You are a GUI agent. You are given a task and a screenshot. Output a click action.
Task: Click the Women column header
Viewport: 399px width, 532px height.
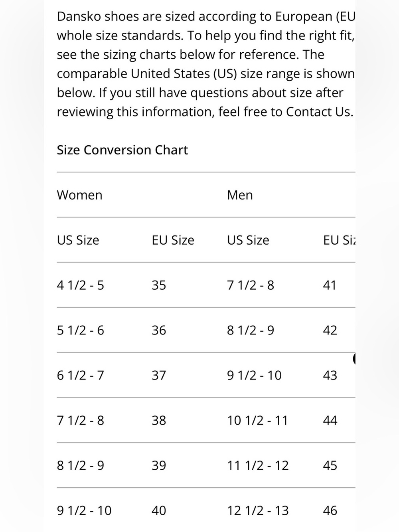click(x=80, y=195)
